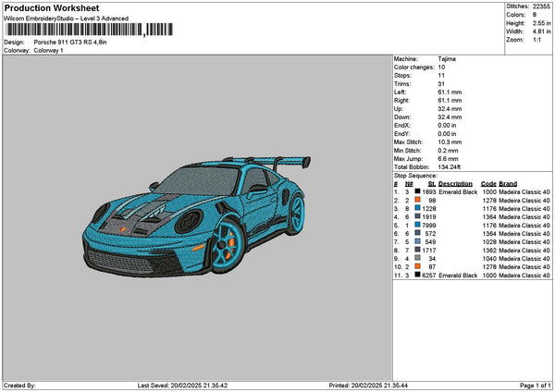This screenshot has width=555, height=392.
Task: Click the Description column header
Action: [455, 183]
